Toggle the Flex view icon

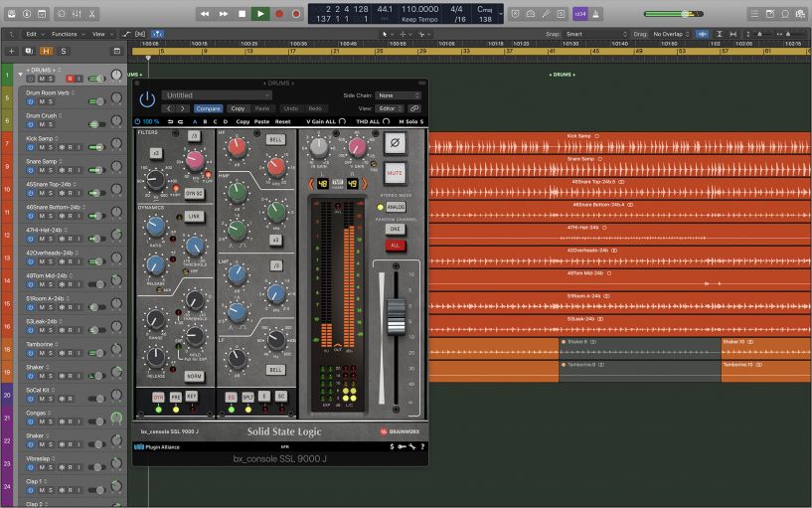pos(140,34)
